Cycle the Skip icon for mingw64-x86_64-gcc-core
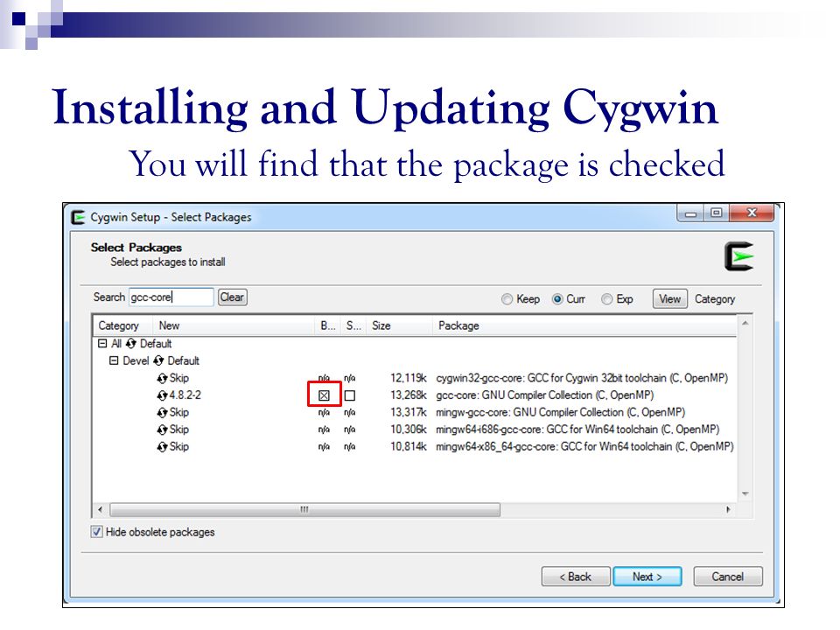 coord(163,447)
